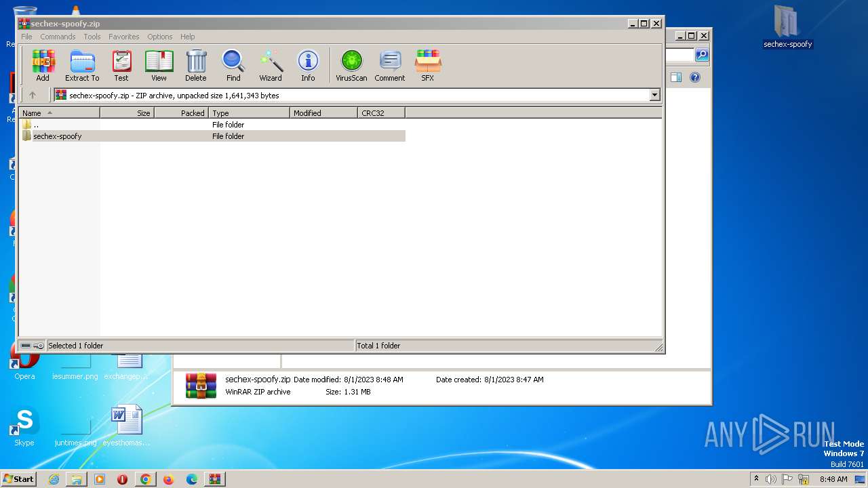Open Google Chrome from taskbar
The height and width of the screenshot is (488, 868).
click(146, 479)
